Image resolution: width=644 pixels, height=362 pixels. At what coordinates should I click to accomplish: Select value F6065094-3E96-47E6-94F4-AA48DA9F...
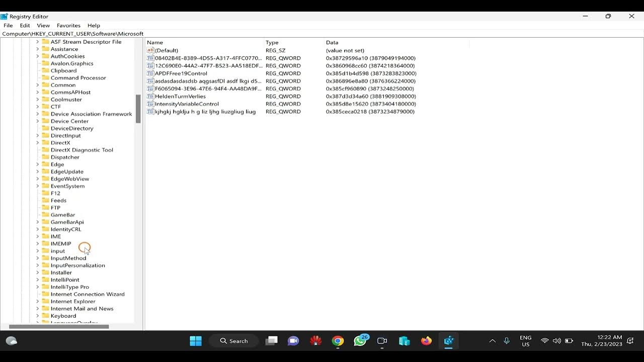tap(208, 88)
